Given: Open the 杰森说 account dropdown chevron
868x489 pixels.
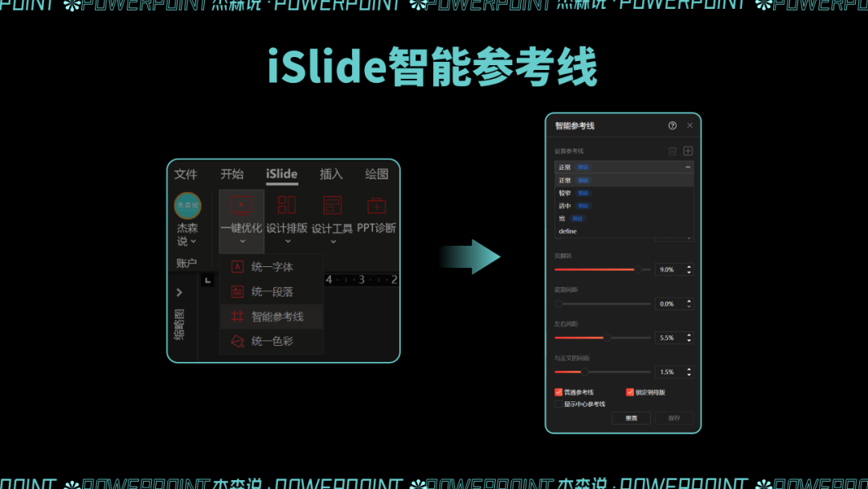Looking at the screenshot, I should click(x=193, y=241).
